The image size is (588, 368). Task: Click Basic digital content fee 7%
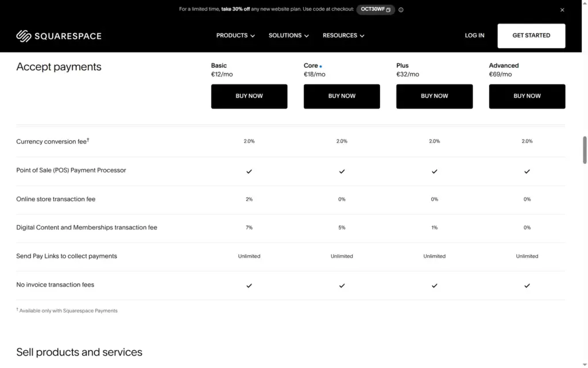click(x=249, y=228)
